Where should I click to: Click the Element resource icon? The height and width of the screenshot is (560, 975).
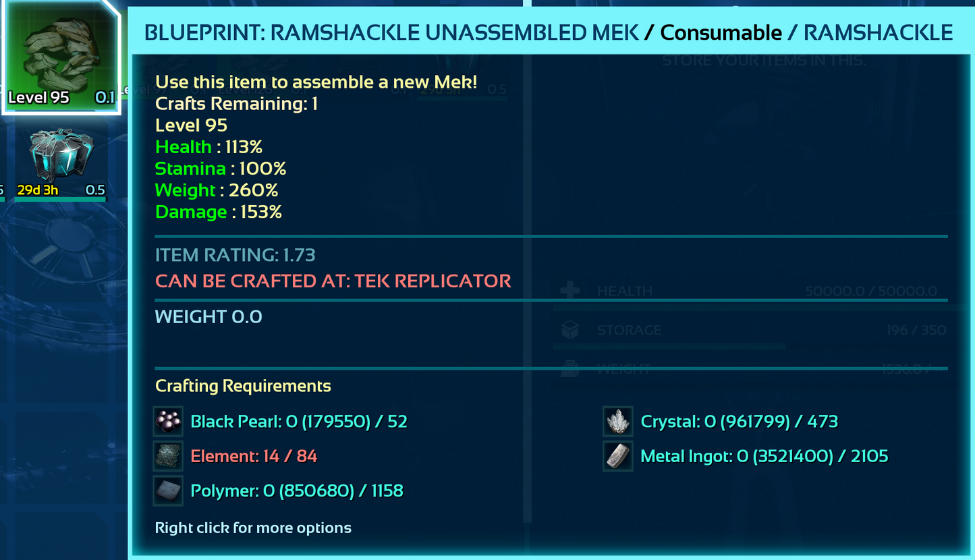tap(168, 457)
